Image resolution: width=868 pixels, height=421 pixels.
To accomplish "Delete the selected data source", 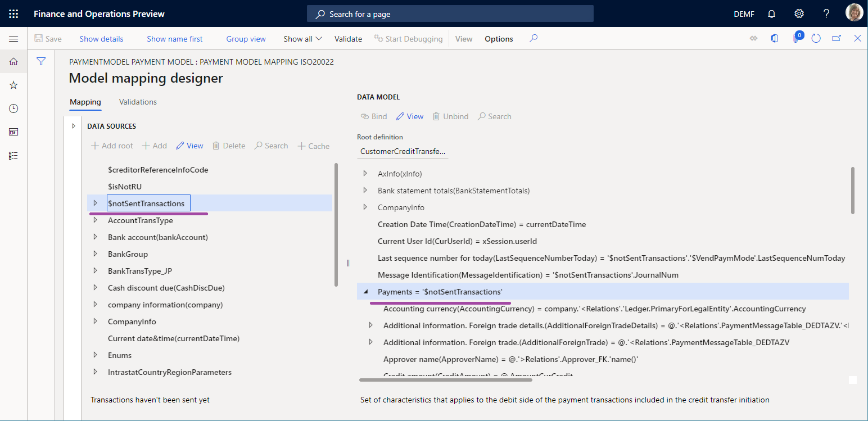I will click(x=229, y=146).
